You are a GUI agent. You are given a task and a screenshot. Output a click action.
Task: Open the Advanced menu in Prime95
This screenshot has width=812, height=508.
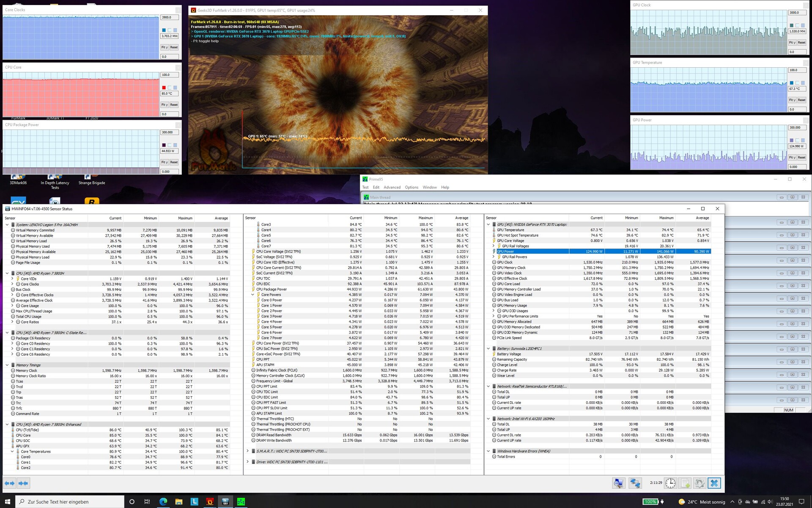point(392,187)
